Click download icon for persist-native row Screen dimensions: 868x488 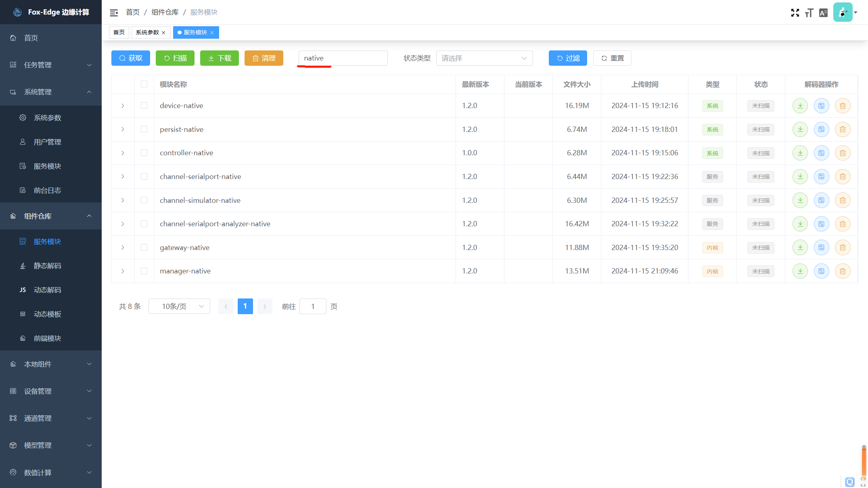(800, 129)
